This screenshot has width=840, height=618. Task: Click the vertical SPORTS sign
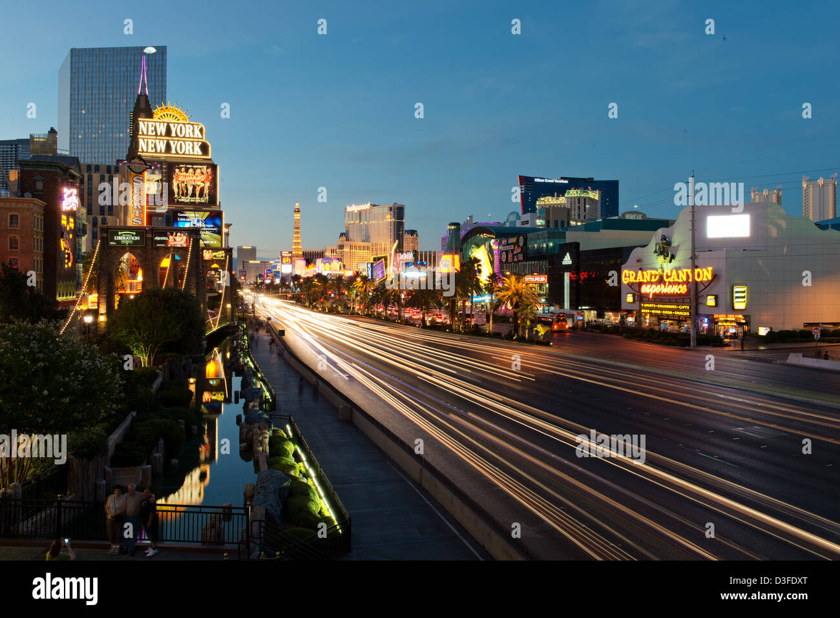(138, 199)
